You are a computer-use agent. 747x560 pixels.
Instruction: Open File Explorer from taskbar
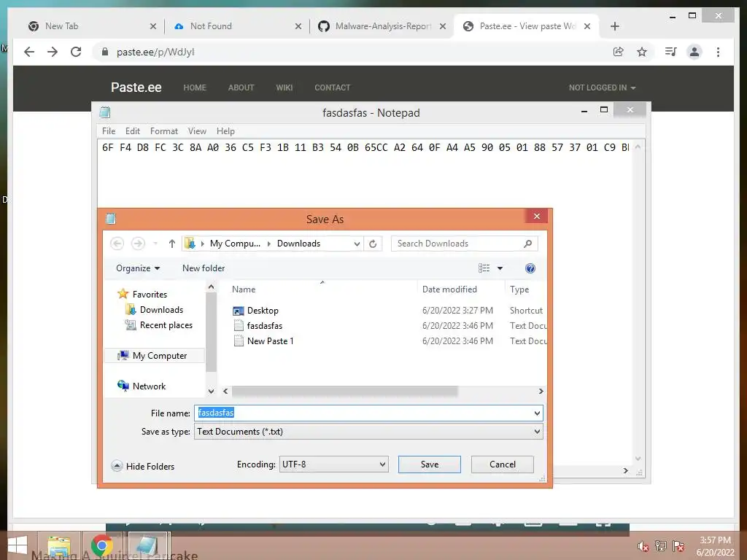pos(58,546)
